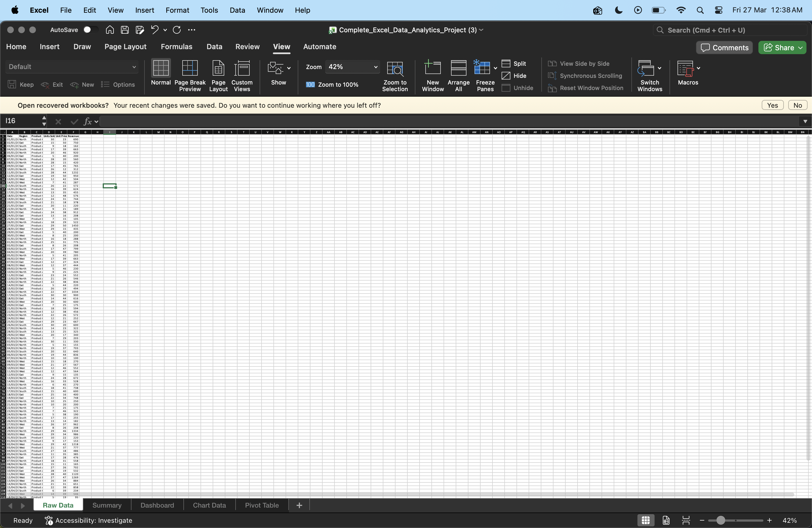The height and width of the screenshot is (528, 812).
Task: Switch to the Pivot Table sheet
Action: [262, 505]
